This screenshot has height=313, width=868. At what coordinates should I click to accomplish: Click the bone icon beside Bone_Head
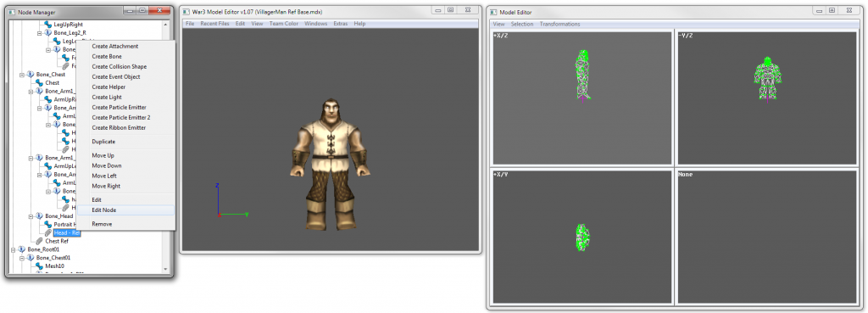click(x=39, y=215)
